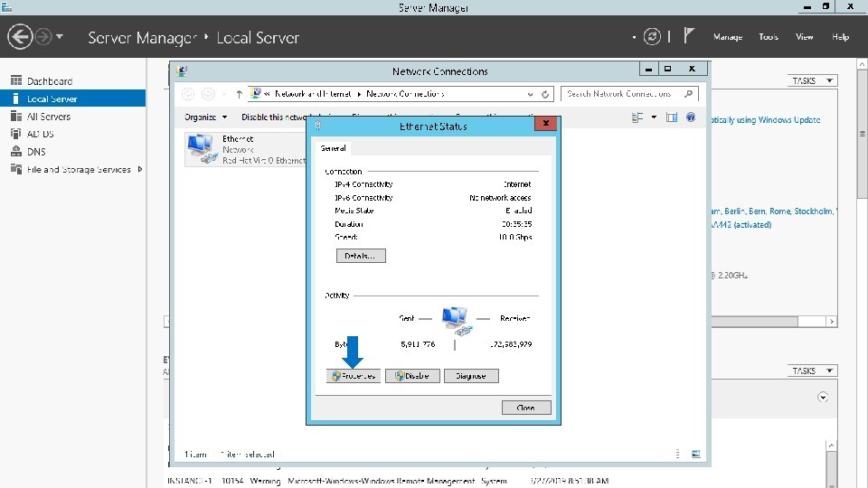
Task: Open the Help menu
Action: pyautogui.click(x=840, y=37)
